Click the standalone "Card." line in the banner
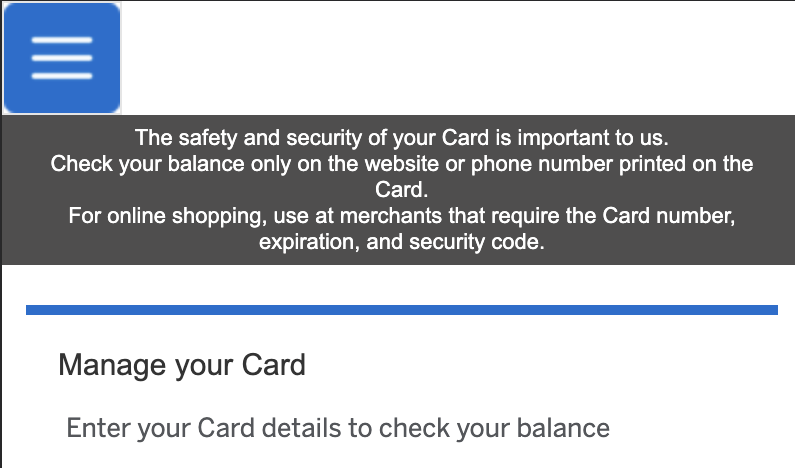Screen dimensions: 795x468 pos(401,189)
